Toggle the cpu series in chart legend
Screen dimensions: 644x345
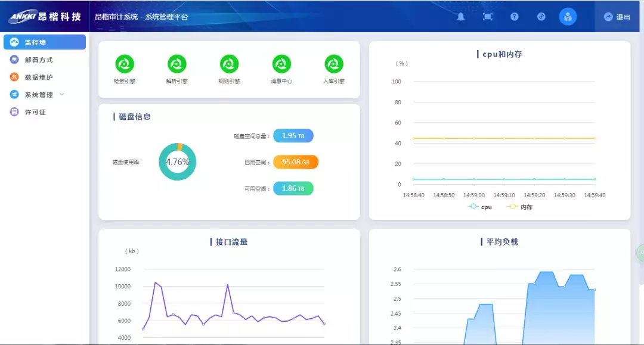481,207
